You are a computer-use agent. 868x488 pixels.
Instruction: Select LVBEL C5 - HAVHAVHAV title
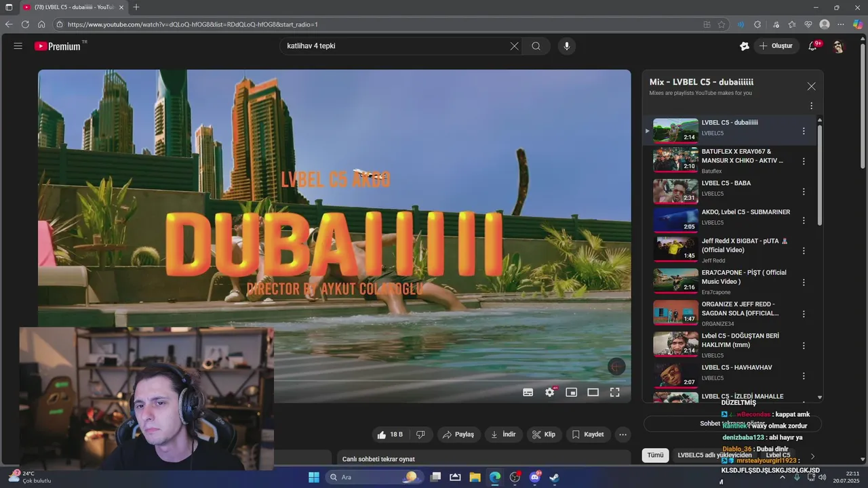pos(736,367)
